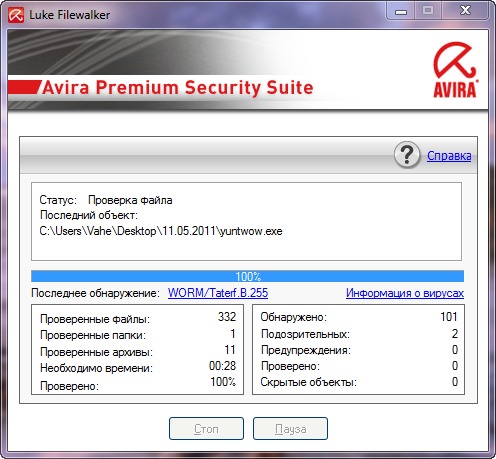Viewport: 496px width, 459px height.
Task: Open the Справка help link
Action: coord(449,156)
